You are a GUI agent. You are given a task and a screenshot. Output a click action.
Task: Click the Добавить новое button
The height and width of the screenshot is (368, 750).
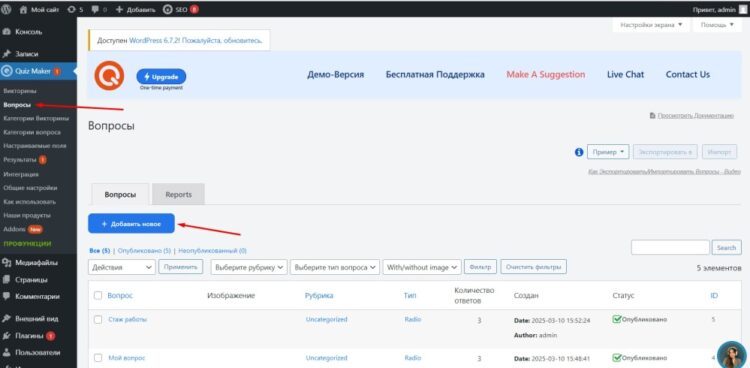[131, 223]
